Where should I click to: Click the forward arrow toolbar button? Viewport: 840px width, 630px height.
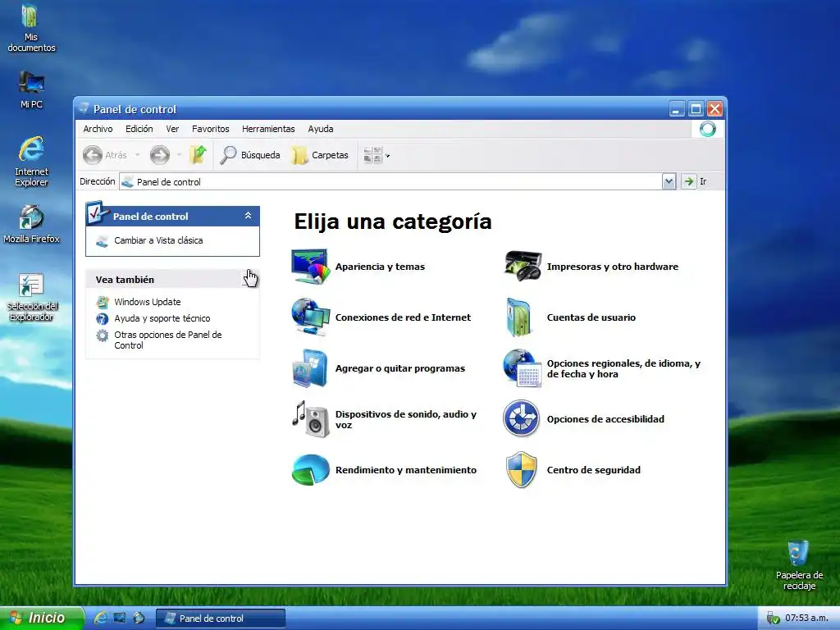click(x=160, y=155)
